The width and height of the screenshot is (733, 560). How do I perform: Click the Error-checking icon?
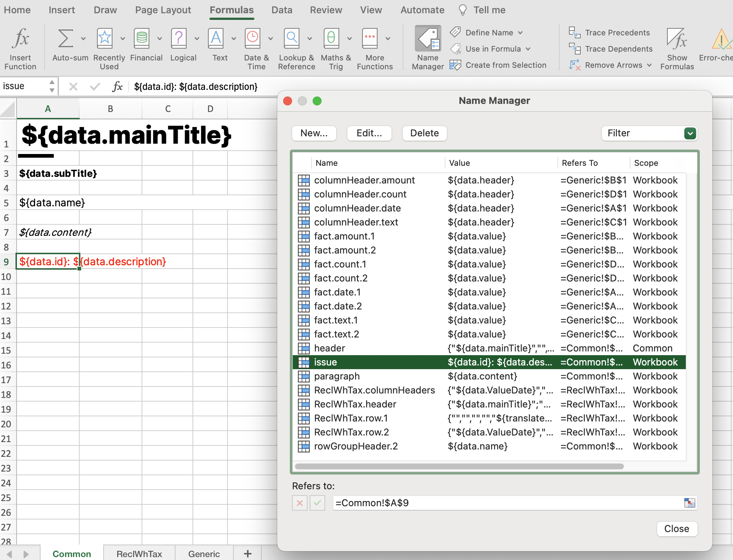pos(721,39)
